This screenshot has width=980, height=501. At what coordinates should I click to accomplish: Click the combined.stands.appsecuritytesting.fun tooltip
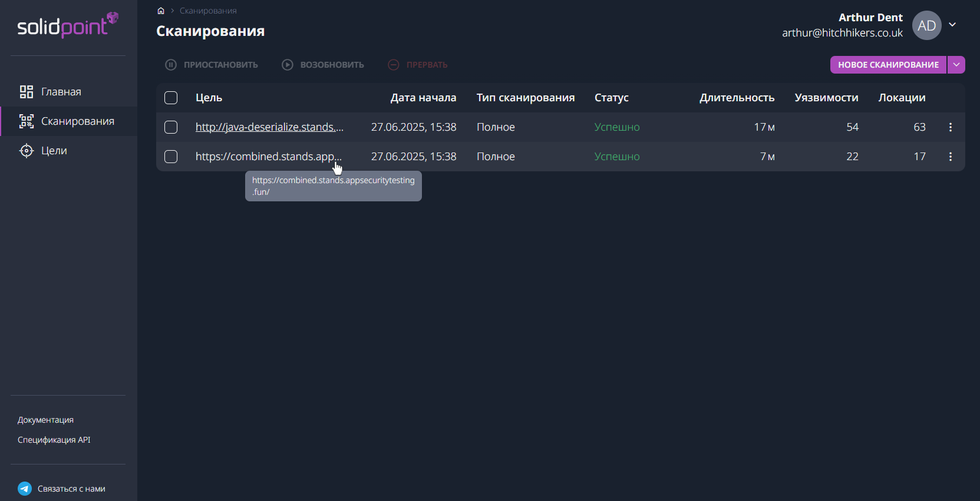click(334, 186)
